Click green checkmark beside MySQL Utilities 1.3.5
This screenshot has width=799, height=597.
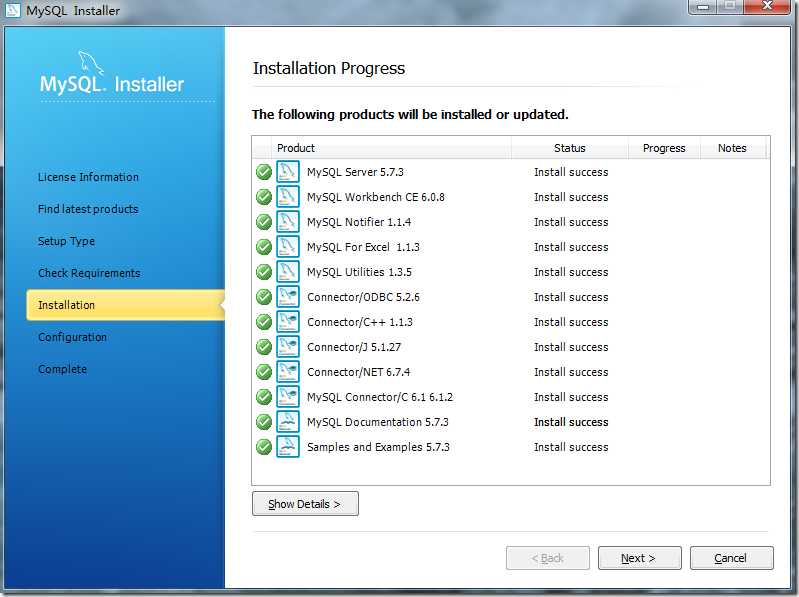(x=263, y=272)
